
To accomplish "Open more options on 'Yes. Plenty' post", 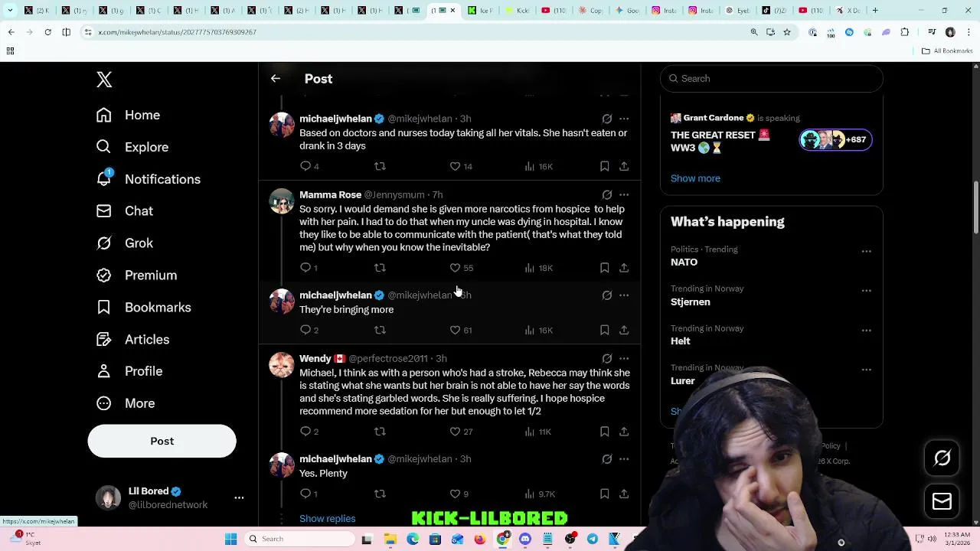I will [624, 458].
